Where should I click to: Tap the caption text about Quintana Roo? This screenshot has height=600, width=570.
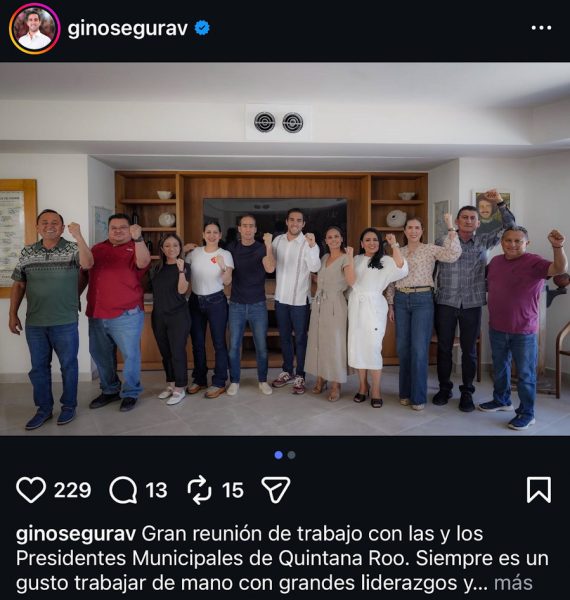click(282, 559)
